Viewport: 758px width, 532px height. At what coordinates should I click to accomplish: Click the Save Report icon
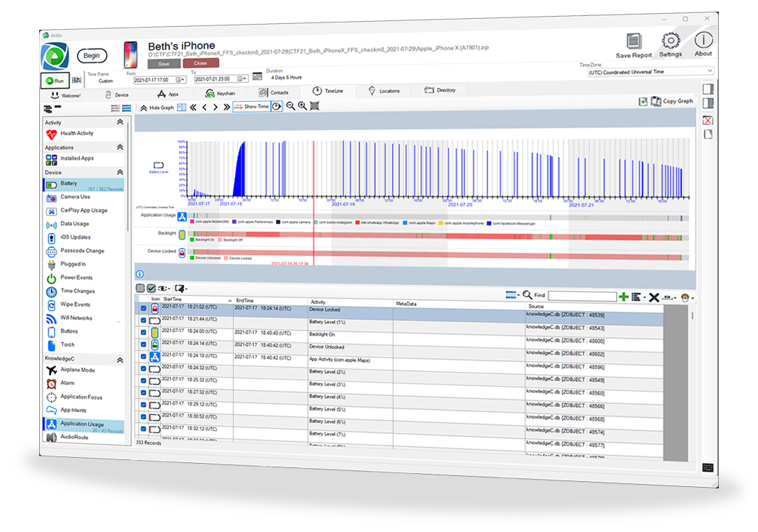tap(633, 41)
